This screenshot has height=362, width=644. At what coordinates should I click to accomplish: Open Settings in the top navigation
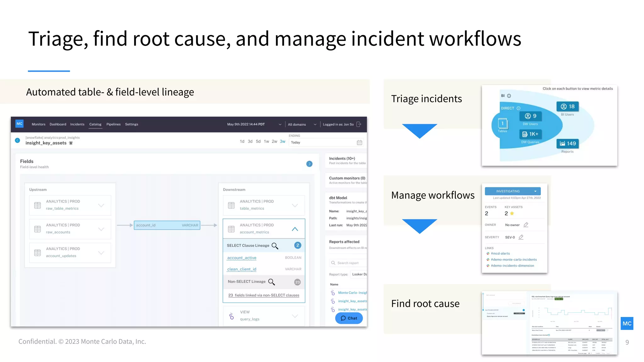point(131,124)
